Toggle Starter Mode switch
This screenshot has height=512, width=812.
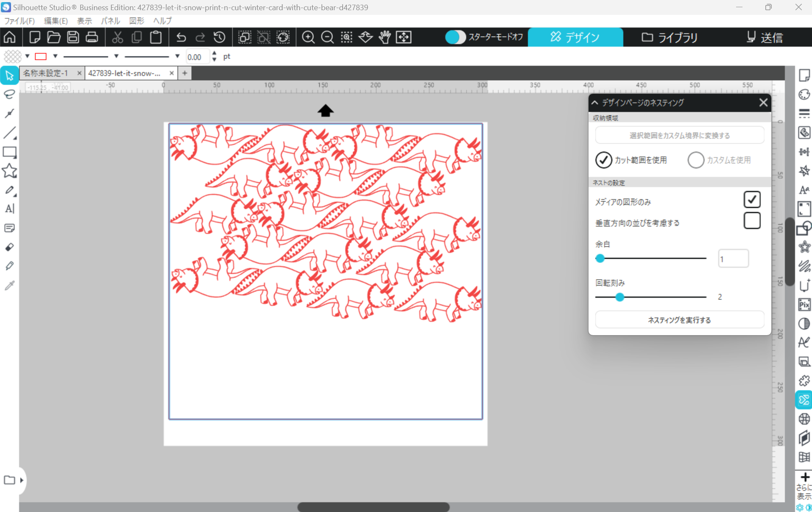point(455,37)
